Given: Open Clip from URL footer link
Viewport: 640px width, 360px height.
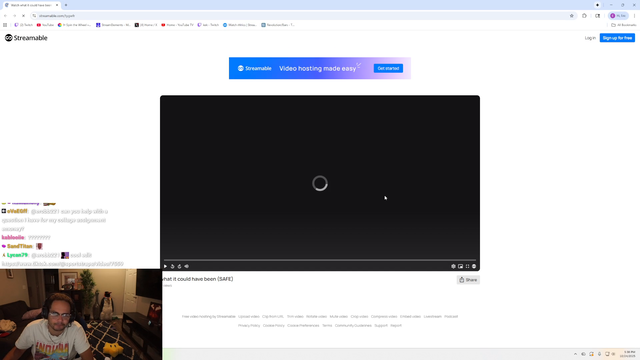Looking at the screenshot, I should [273, 316].
